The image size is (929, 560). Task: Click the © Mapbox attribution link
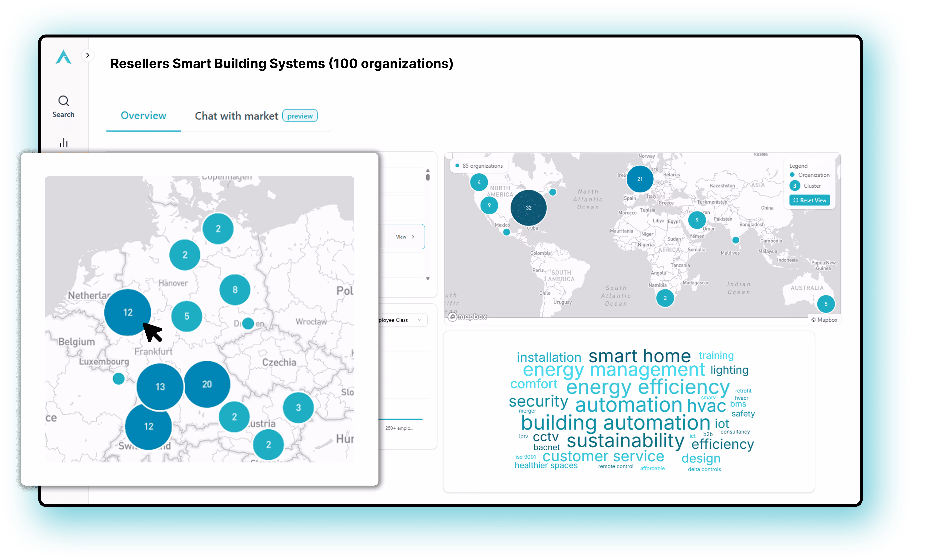[824, 320]
